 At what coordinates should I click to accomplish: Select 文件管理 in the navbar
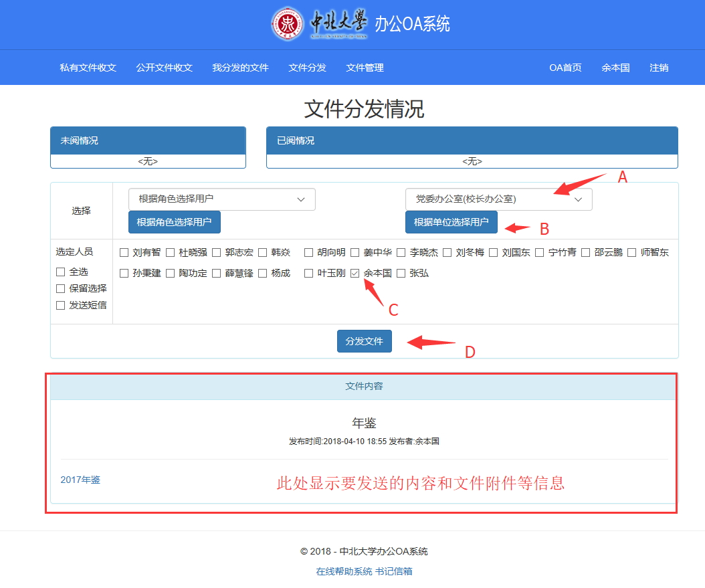pyautogui.click(x=365, y=68)
